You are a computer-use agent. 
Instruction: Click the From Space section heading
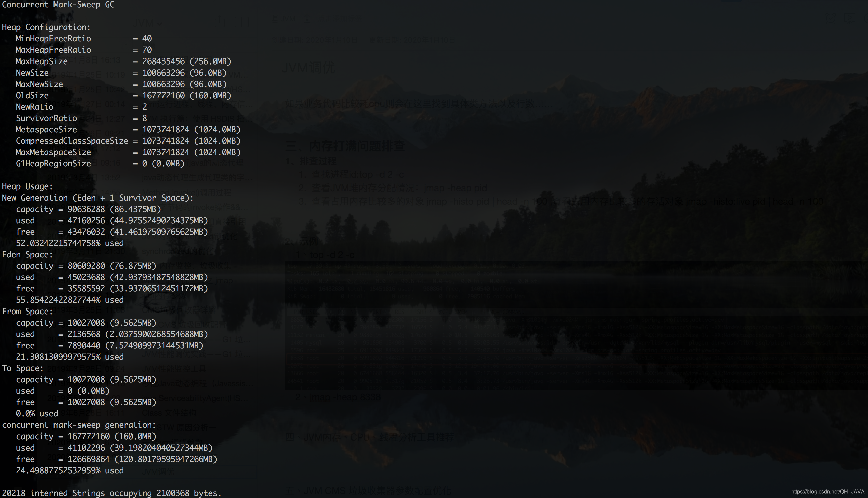point(27,311)
